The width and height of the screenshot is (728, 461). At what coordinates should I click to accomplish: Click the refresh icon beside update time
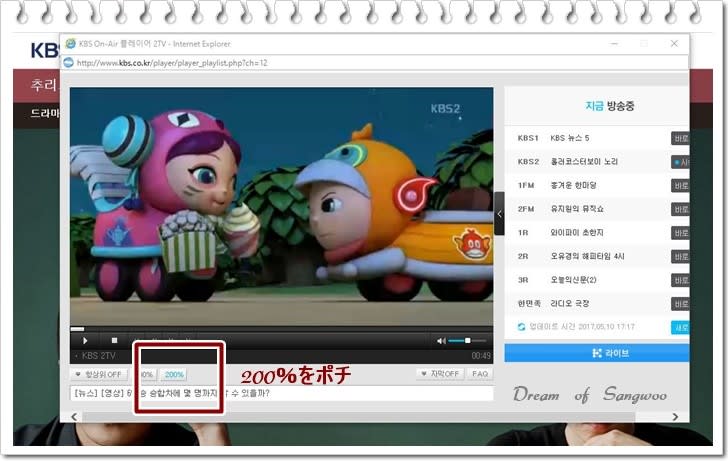pos(521,327)
